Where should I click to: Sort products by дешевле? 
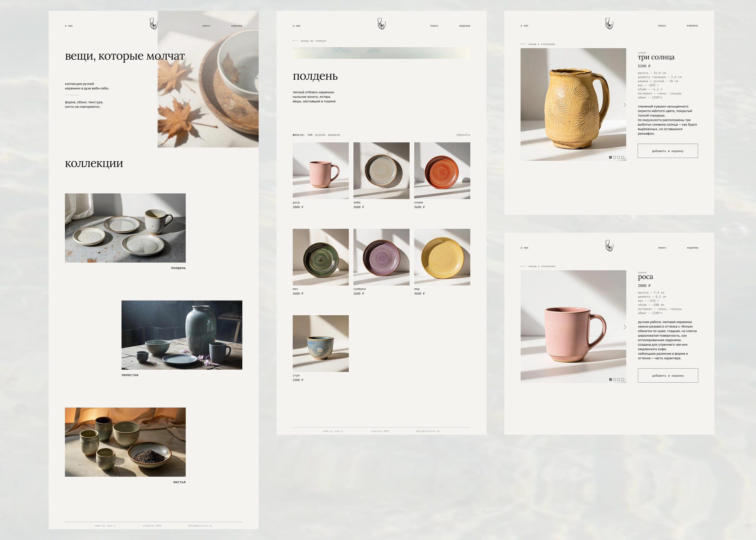(x=334, y=135)
